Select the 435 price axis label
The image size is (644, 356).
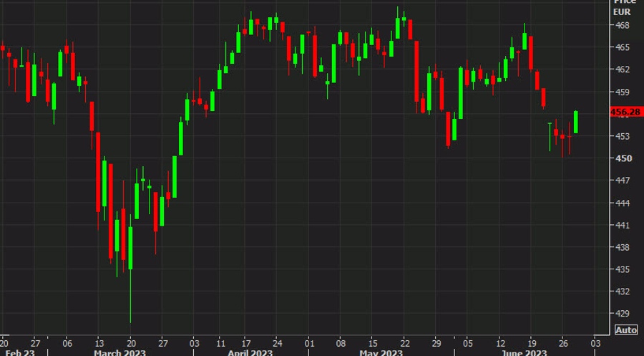[x=622, y=269]
